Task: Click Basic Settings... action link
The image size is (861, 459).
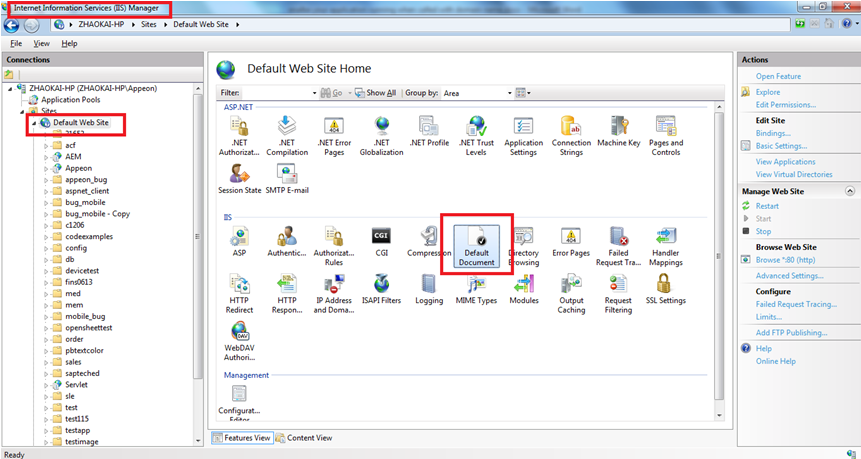Action: 781,146
